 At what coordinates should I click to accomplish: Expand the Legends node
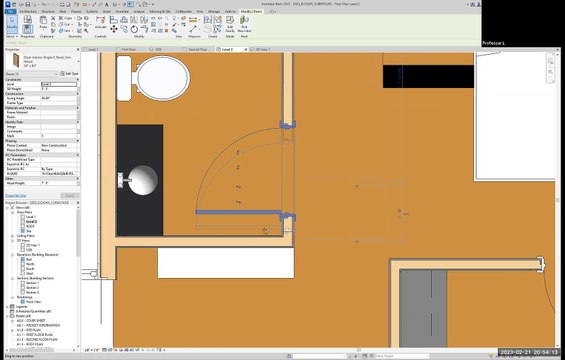[7, 307]
